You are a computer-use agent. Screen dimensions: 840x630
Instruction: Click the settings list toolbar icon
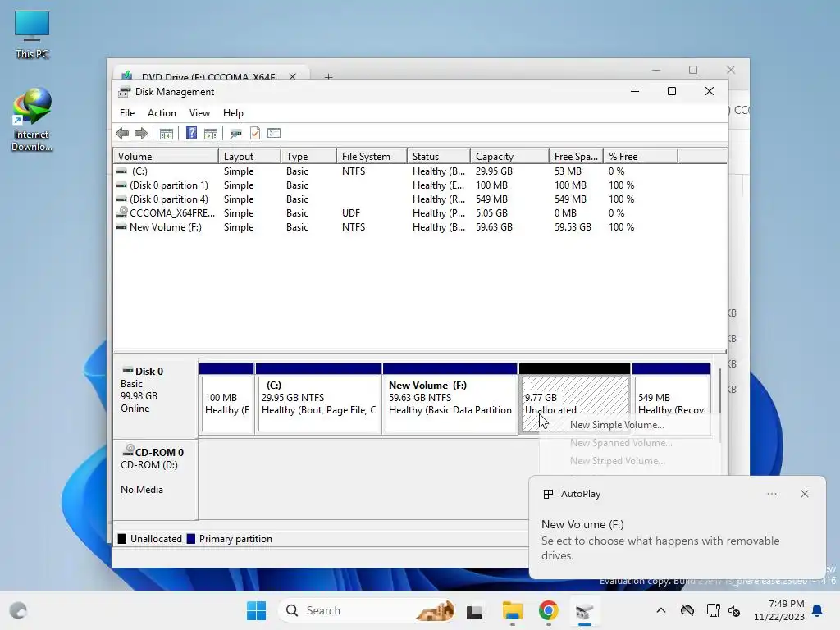274,133
